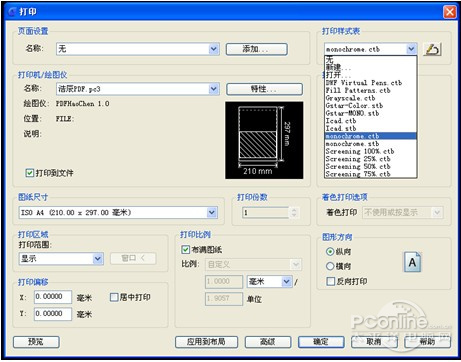Viewport: 461px width, 362px height.
Task: Click the portrait orientation page preview icon
Action: pos(412,262)
